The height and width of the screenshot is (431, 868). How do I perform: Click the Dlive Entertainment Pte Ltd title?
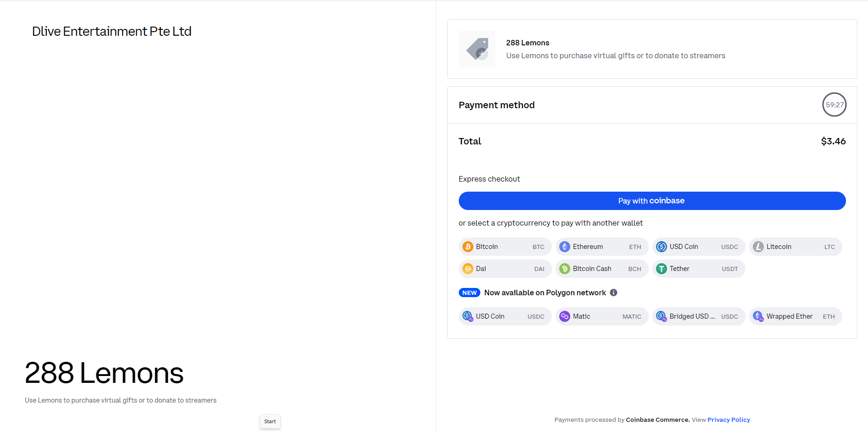click(x=111, y=31)
